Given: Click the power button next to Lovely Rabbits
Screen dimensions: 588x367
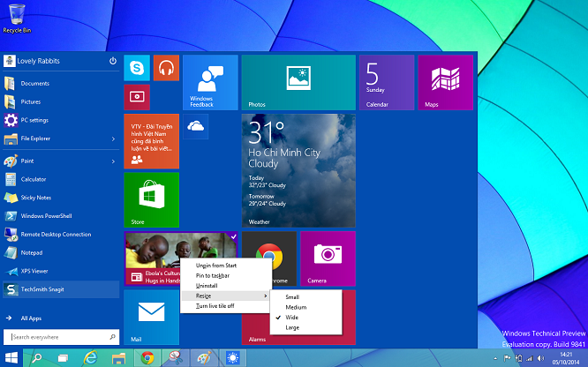Looking at the screenshot, I should [x=112, y=61].
